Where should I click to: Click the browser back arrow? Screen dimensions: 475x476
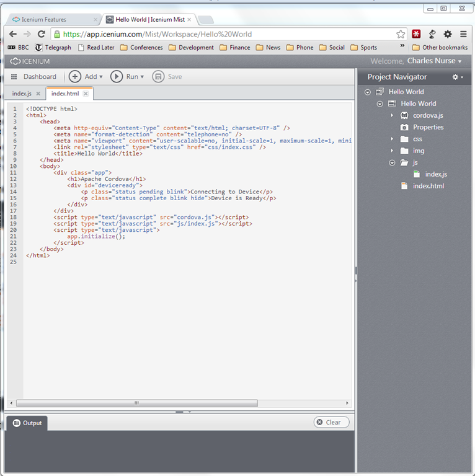(13, 34)
